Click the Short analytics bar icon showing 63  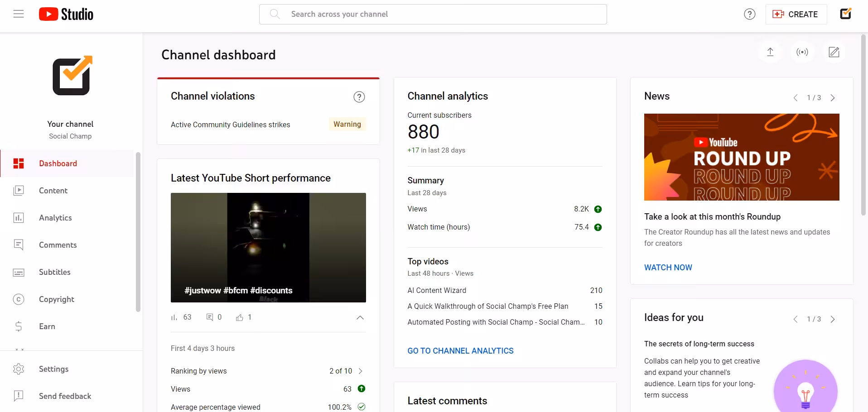tap(174, 317)
